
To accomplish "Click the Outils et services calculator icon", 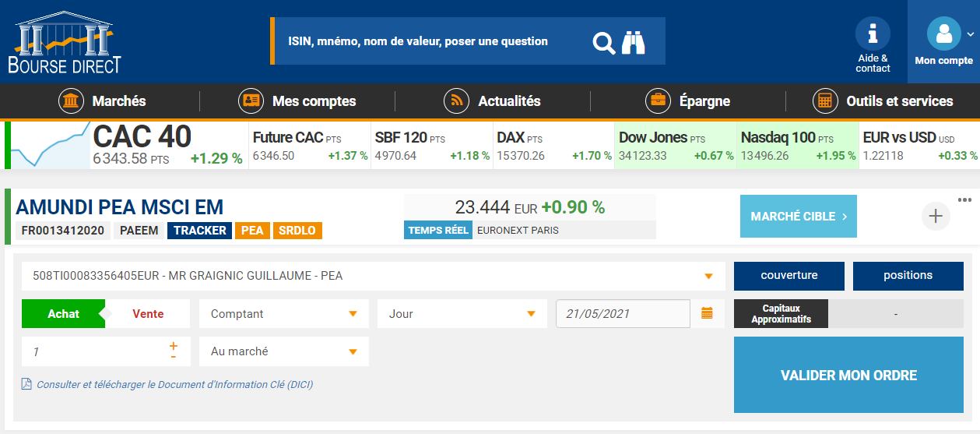I will (825, 101).
